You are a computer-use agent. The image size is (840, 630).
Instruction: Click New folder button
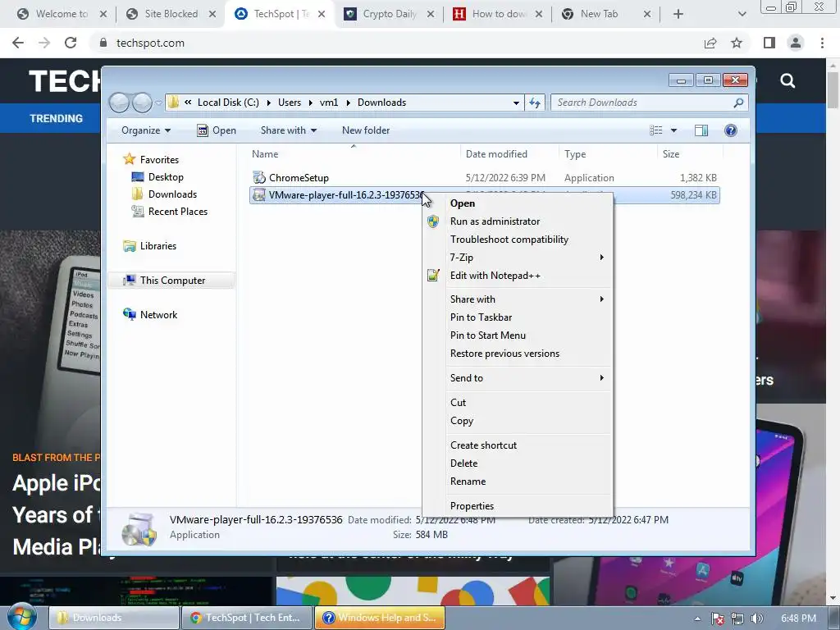(x=366, y=130)
